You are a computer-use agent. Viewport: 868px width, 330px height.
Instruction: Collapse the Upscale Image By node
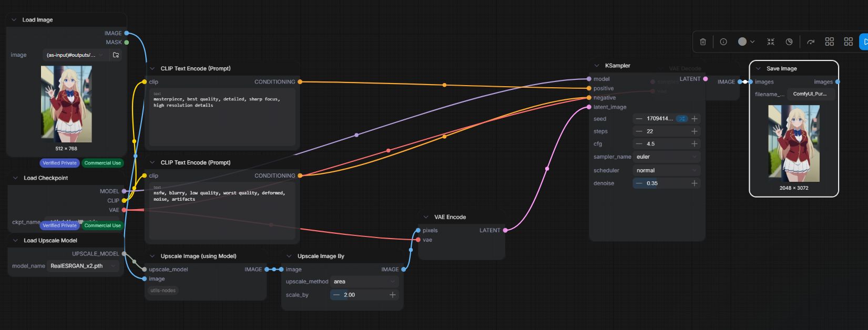tap(289, 256)
